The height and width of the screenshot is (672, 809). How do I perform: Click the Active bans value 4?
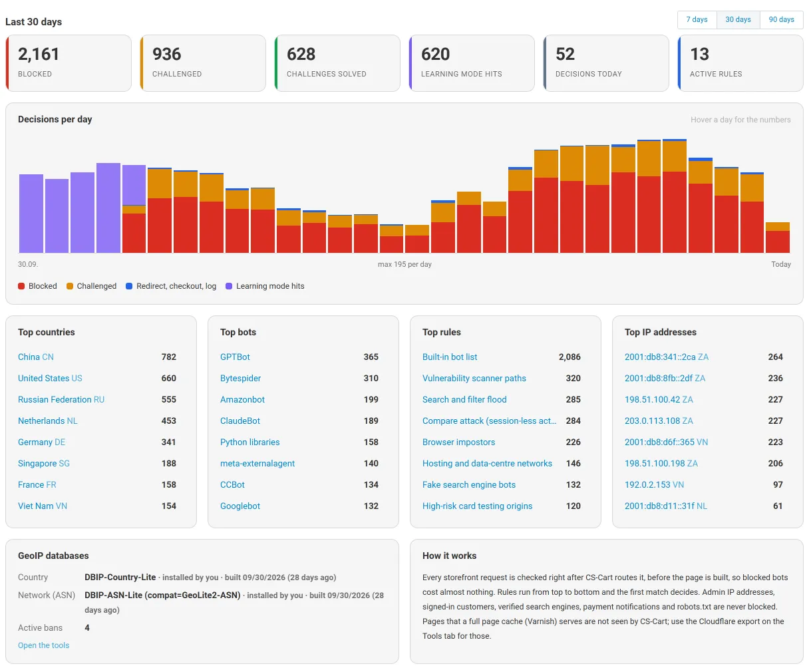click(x=87, y=628)
